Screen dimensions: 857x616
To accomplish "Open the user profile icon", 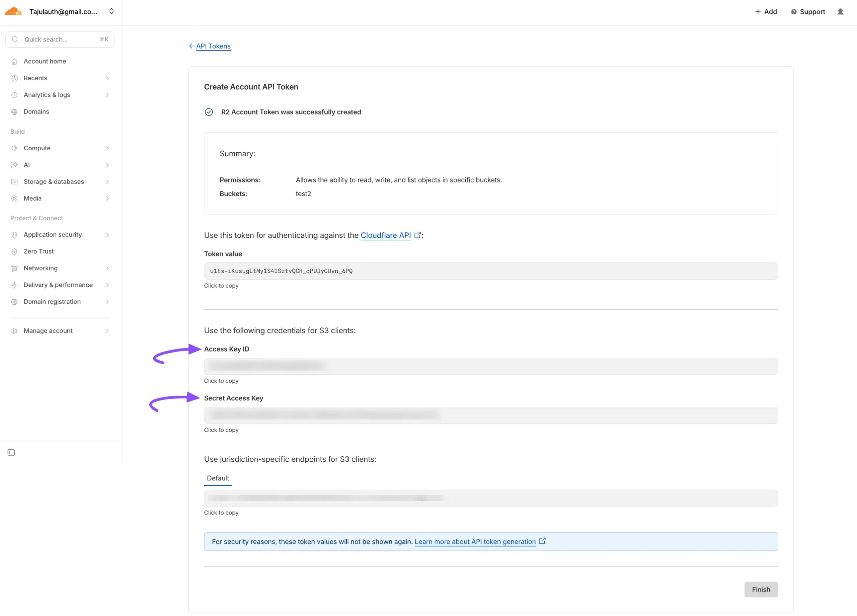I will (x=840, y=12).
